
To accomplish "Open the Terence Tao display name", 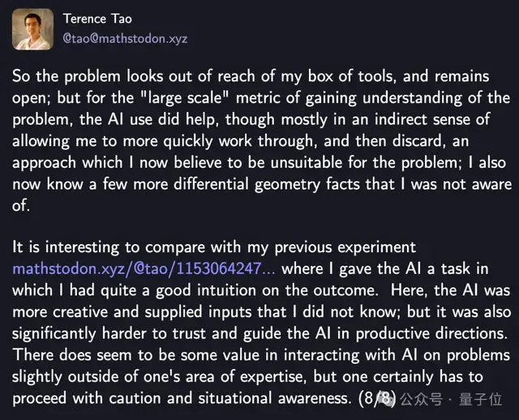I will pyautogui.click(x=99, y=19).
